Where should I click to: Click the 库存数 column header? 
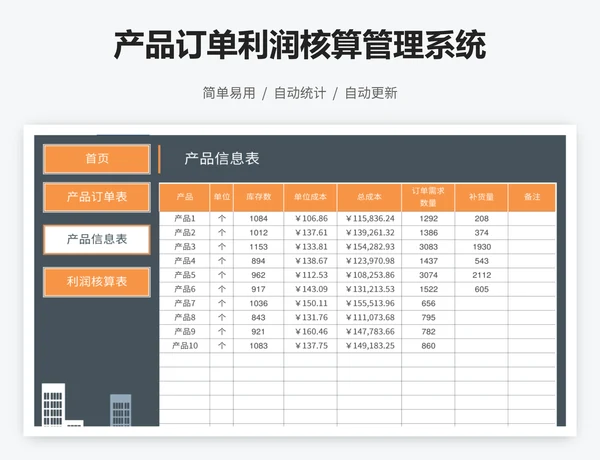(259, 197)
